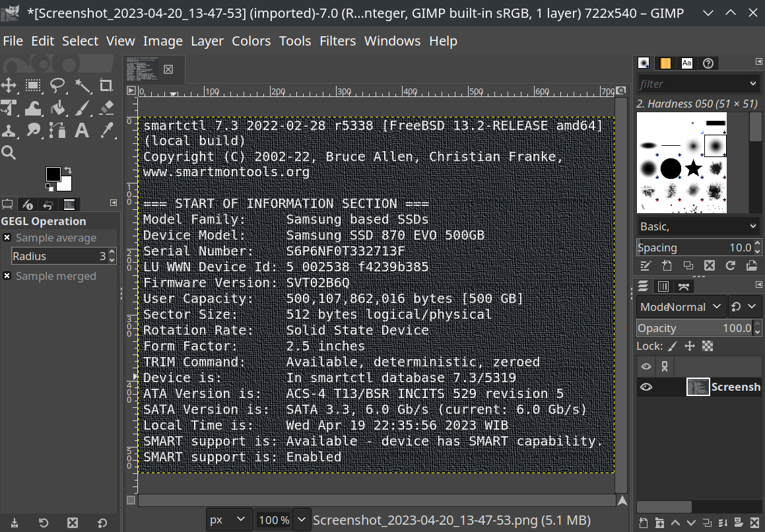The height and width of the screenshot is (532, 765).
Task: Select the Crop tool
Action: click(106, 85)
